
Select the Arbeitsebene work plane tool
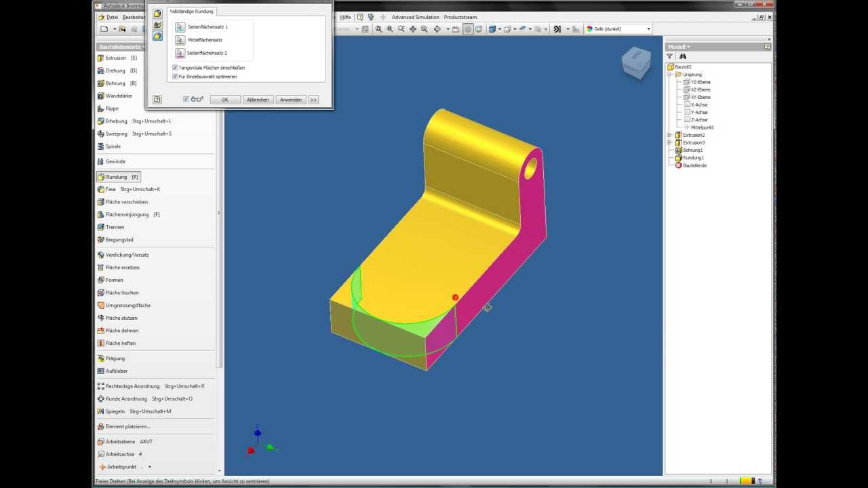[125, 441]
